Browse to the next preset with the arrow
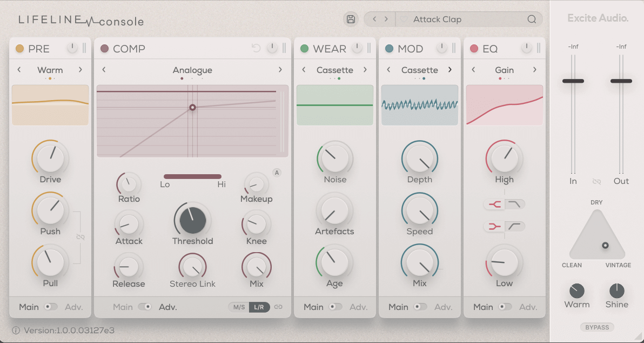This screenshot has height=343, width=644. click(387, 19)
